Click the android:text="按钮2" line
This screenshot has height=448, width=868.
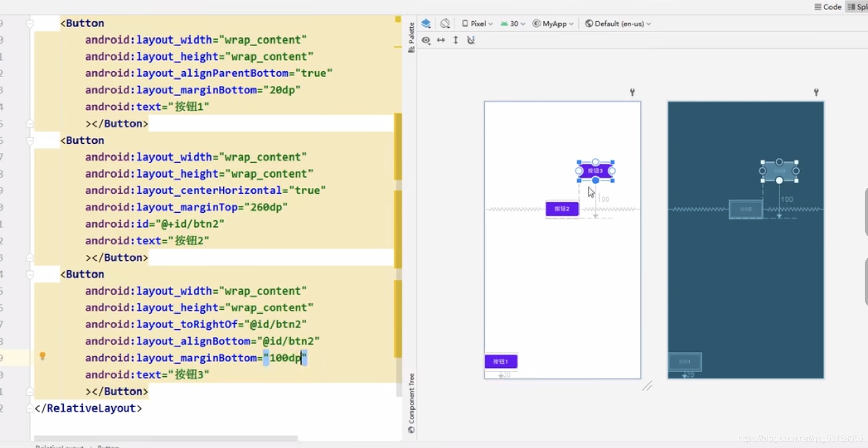click(147, 241)
